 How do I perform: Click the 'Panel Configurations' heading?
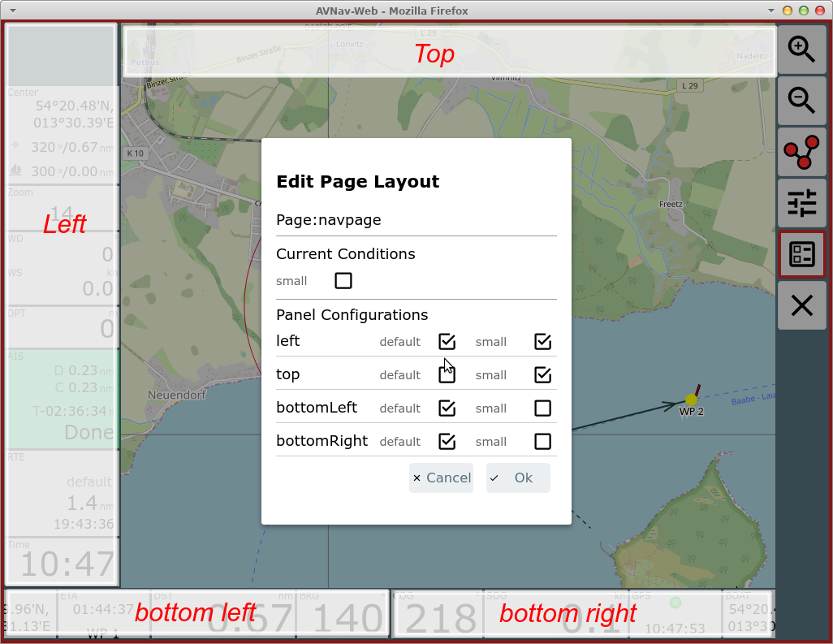pyautogui.click(x=352, y=315)
